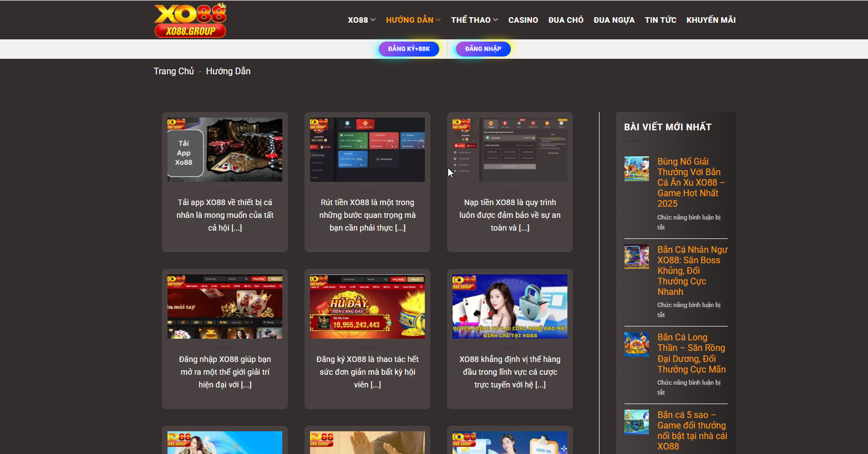This screenshot has height=454, width=868.
Task: Click the Hướng Dẫn breadcrumb text
Action: [x=228, y=71]
